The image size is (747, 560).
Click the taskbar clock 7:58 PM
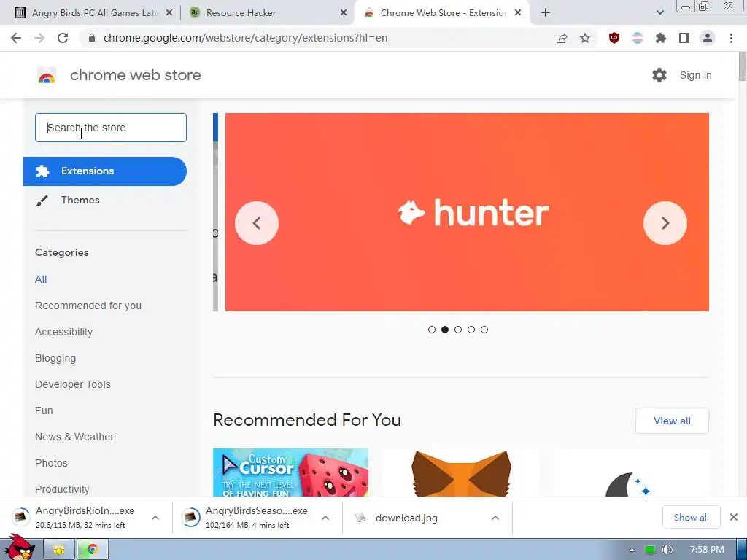point(707,550)
